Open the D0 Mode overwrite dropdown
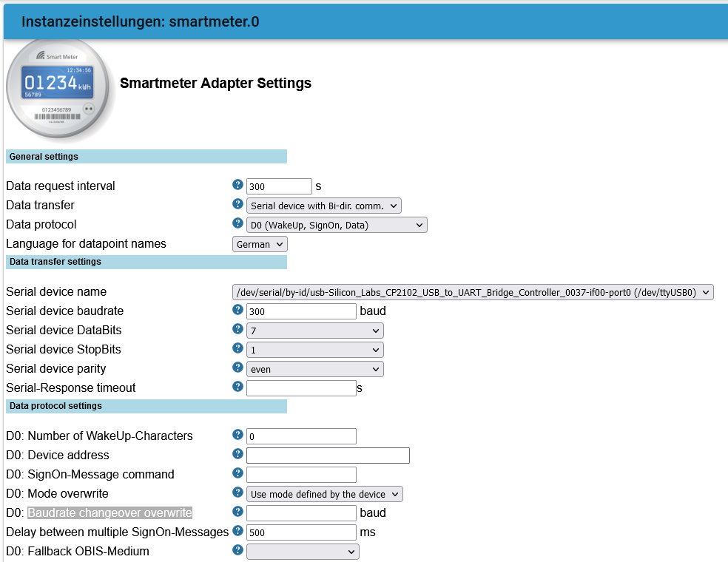Screen dimensions: 728x562 tap(325, 494)
